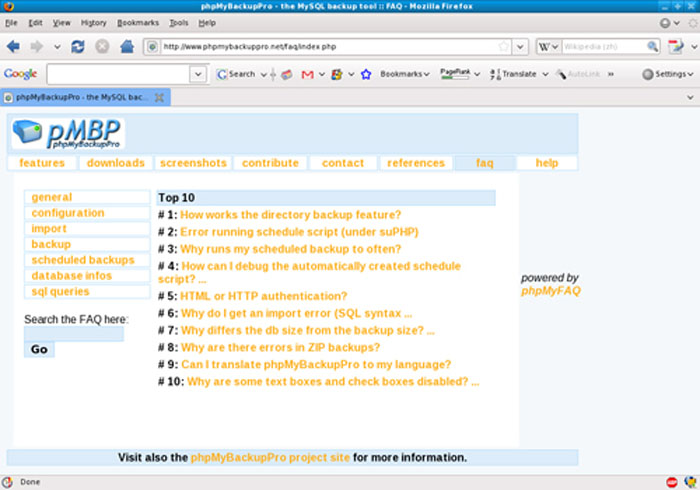The height and width of the screenshot is (490, 700).
Task: Go to the home page icon
Action: (x=127, y=46)
